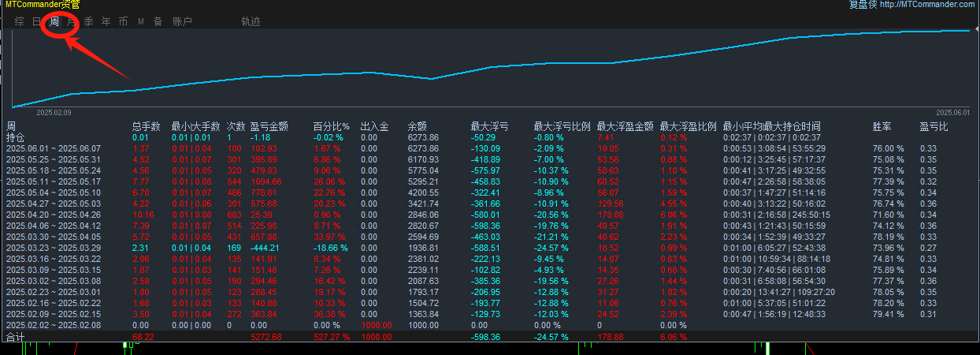
Task: Click the total lots value 68.22
Action: click(143, 338)
